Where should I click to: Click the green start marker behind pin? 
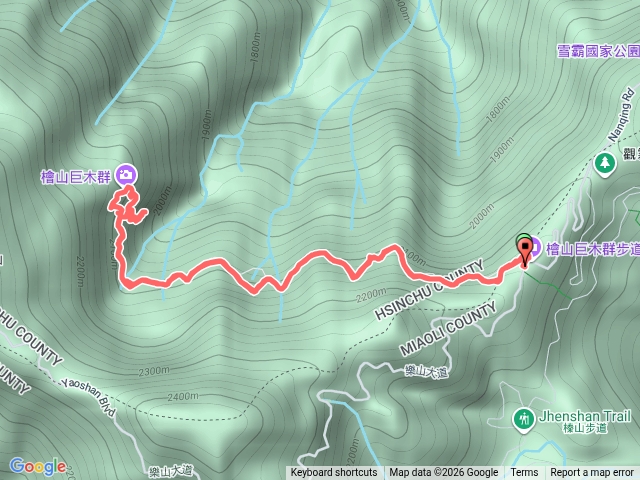523,237
